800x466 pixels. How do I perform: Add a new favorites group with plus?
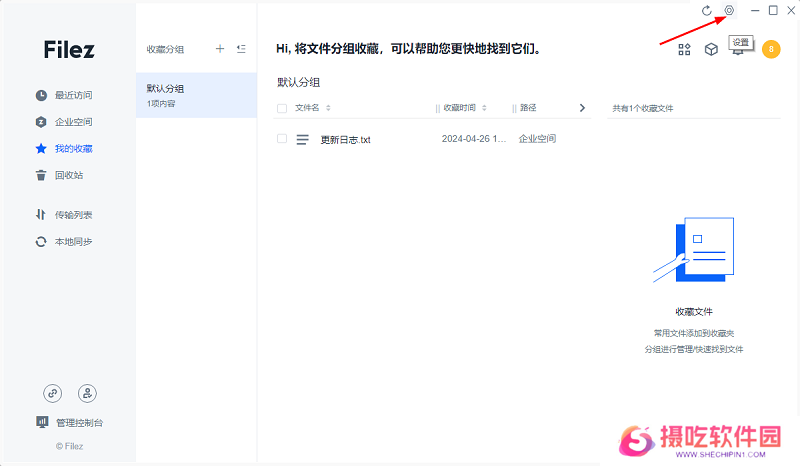tap(220, 49)
